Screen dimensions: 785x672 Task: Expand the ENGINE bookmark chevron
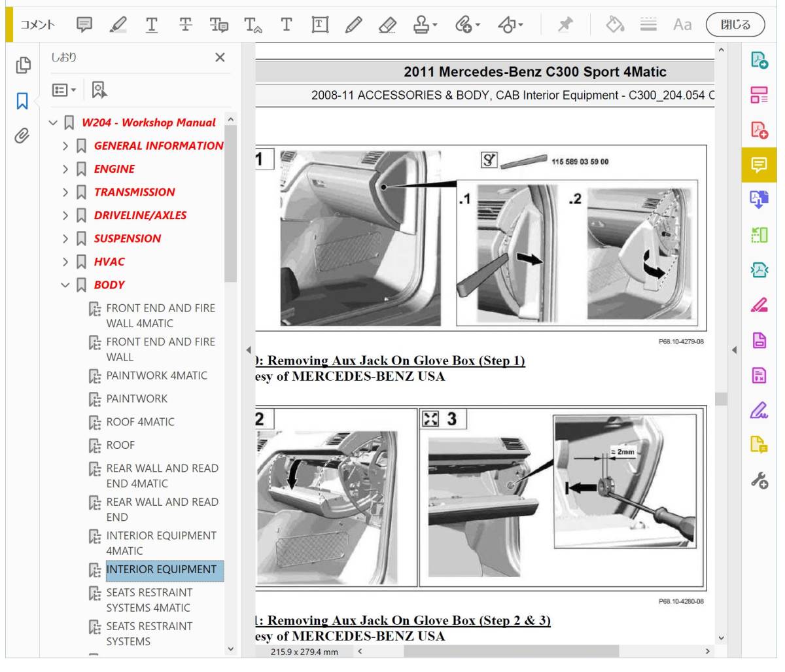[65, 169]
